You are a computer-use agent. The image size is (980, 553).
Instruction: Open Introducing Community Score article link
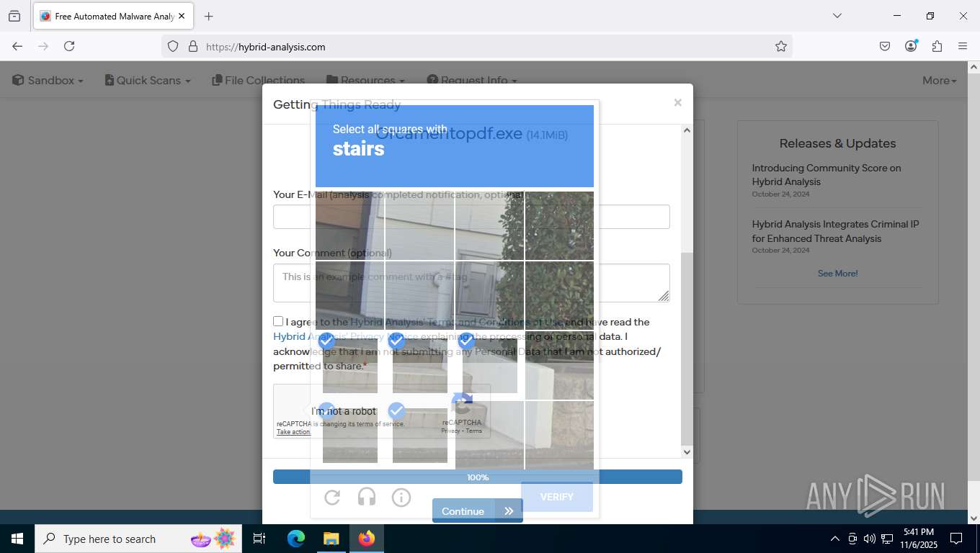[827, 175]
